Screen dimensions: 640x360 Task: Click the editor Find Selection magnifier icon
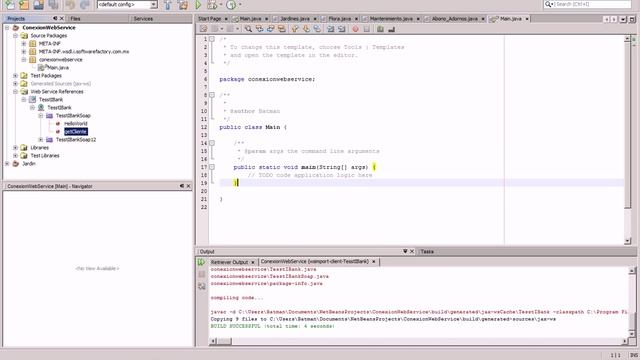point(248,29)
